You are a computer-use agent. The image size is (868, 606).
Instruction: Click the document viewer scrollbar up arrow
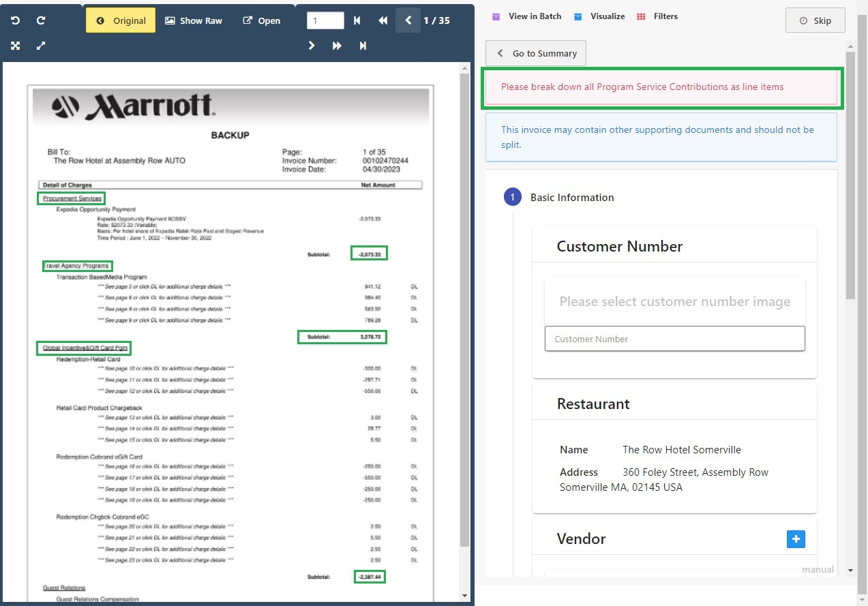point(465,67)
